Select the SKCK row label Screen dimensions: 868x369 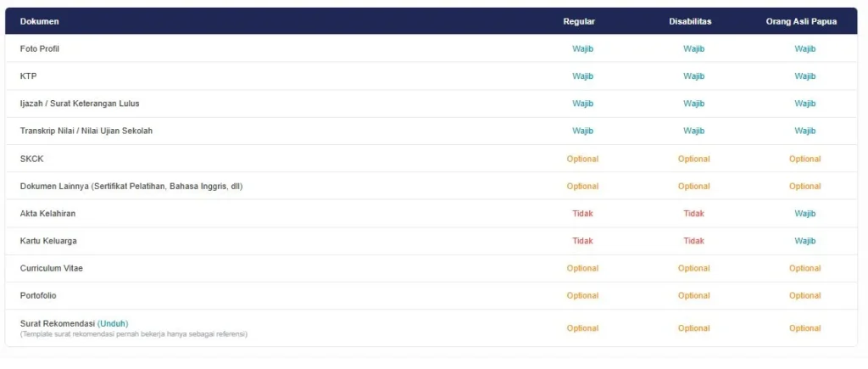click(x=31, y=159)
